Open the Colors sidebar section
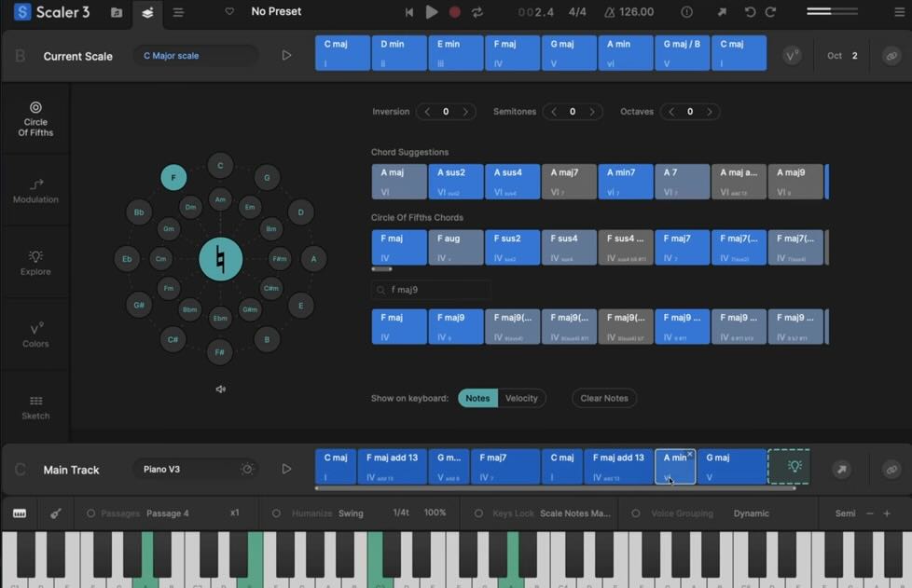The width and height of the screenshot is (912, 588). click(35, 335)
